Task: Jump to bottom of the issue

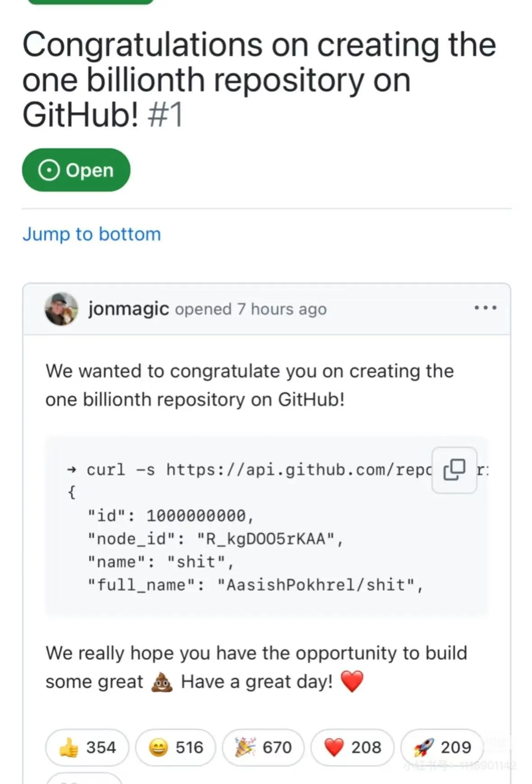Action: click(x=92, y=234)
